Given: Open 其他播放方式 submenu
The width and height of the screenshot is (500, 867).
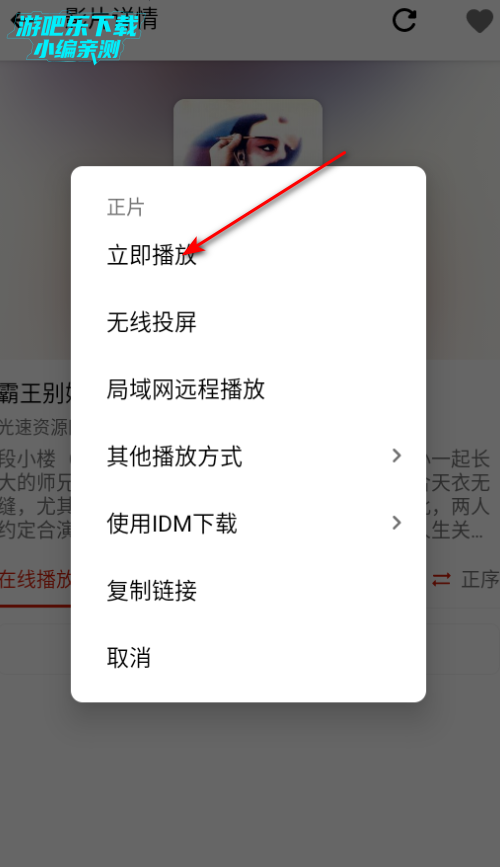Looking at the screenshot, I should (x=248, y=456).
